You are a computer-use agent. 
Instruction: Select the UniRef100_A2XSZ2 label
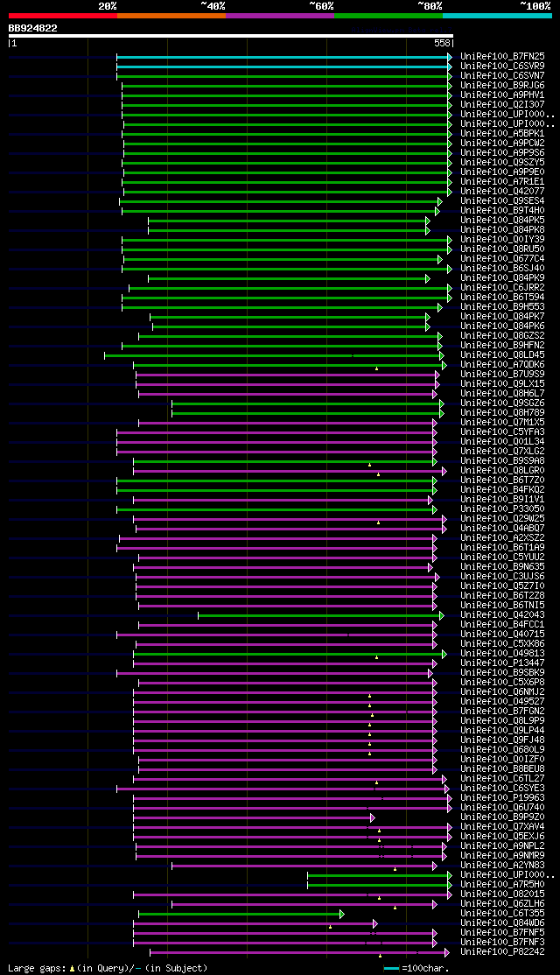pos(502,539)
